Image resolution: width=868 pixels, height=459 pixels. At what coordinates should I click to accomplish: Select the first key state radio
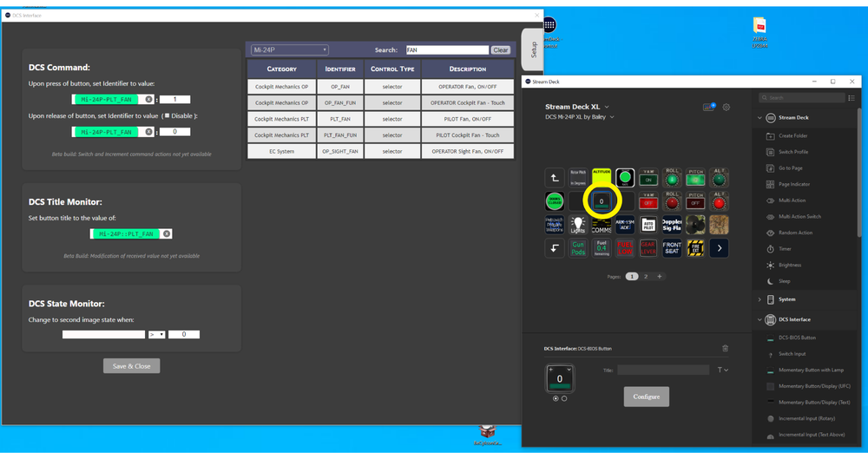click(556, 398)
